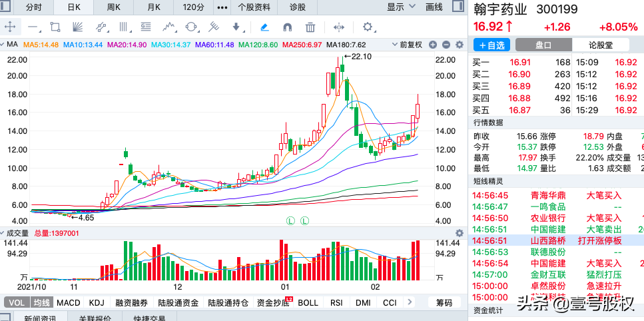Click the MA60:11.48 legend label
This screenshot has height=321, width=644.
coord(214,45)
